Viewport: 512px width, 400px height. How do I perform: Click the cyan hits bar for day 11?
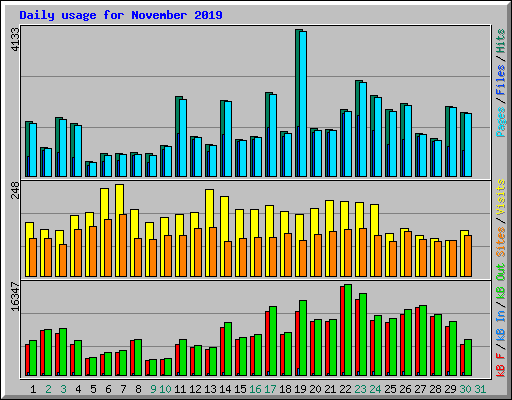point(183,138)
